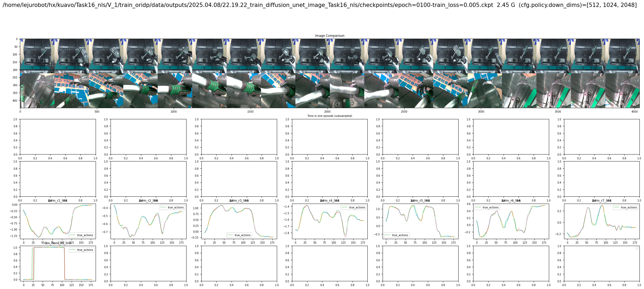The image size is (644, 289).
Task: Click the empty legend box in bottom-right subplot
Action: pyautogui.click(x=637, y=248)
